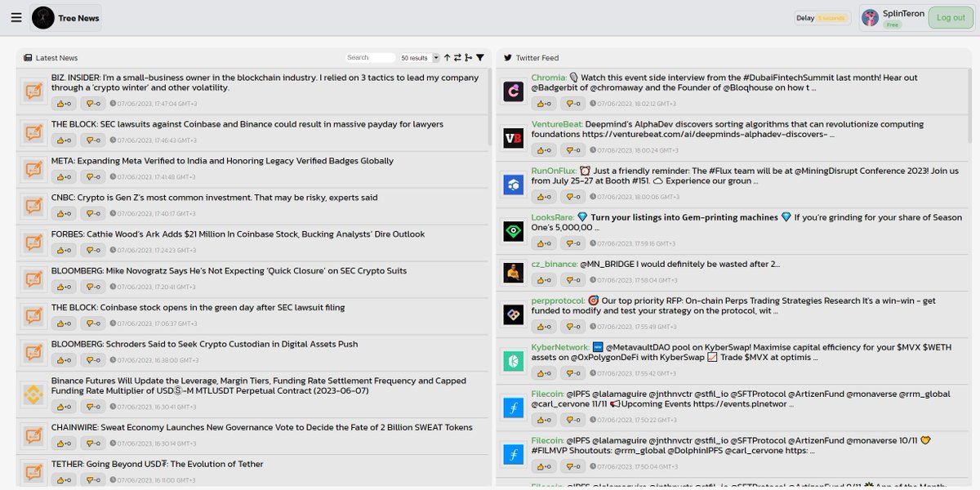Upvote the BIZ INSIDER crypto winter story
Screen dimensions: 980x490
coord(65,101)
